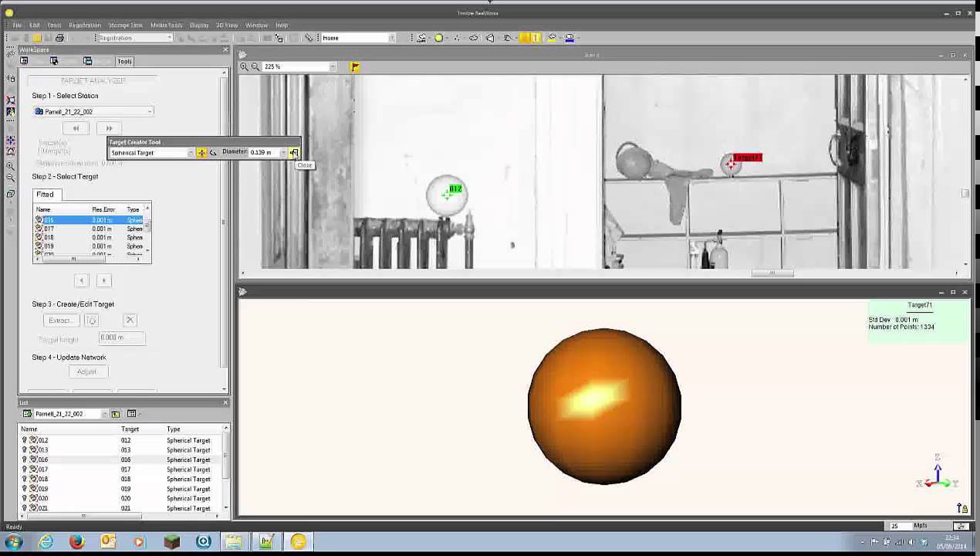Open the Registration menu
Image resolution: width=980 pixels, height=556 pixels.
(85, 25)
